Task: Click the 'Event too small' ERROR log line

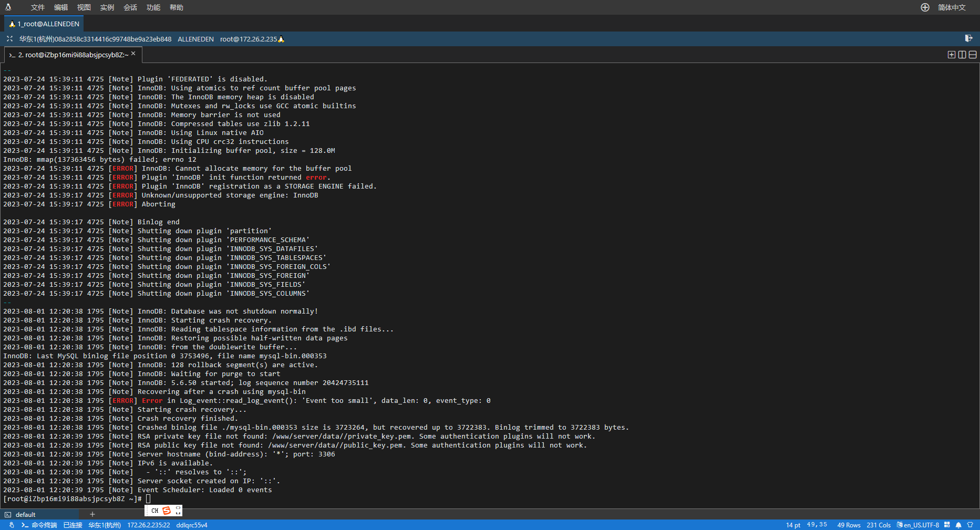Action: (247, 401)
